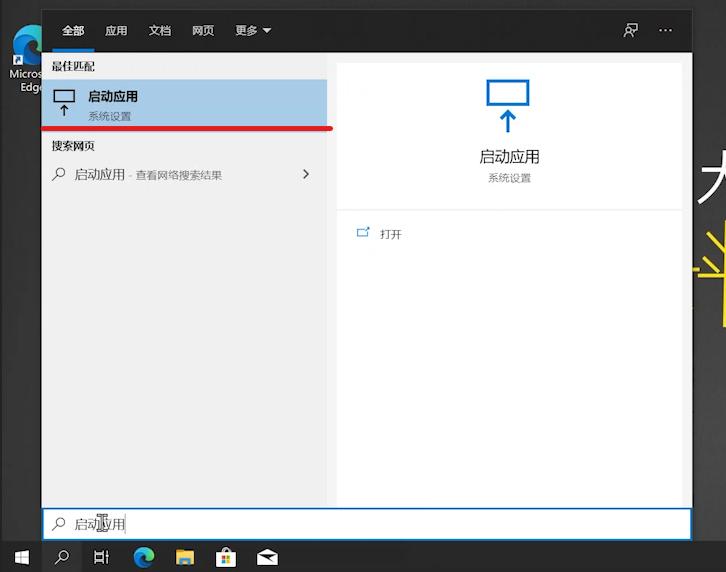This screenshot has width=726, height=572.
Task: Click 打开 in the preview pane
Action: pos(390,234)
